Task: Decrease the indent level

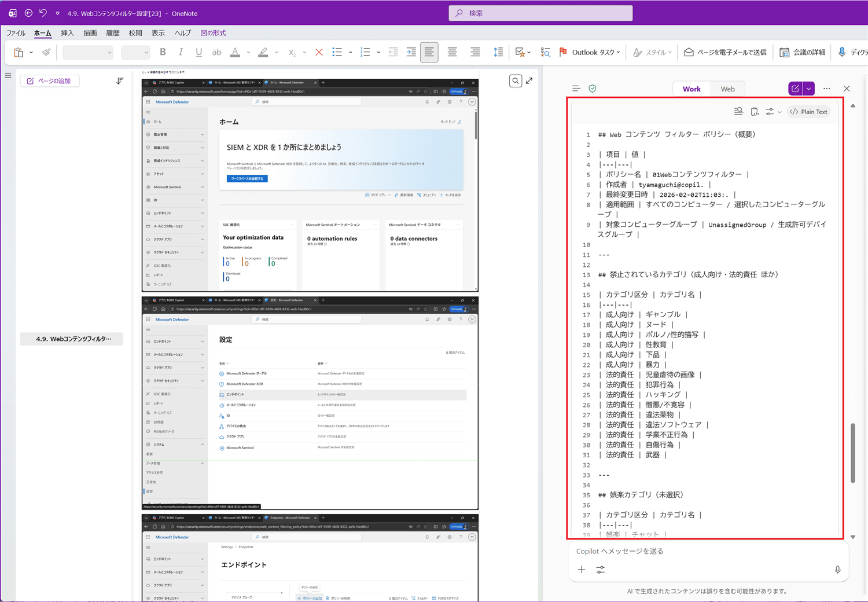Action: click(x=393, y=52)
